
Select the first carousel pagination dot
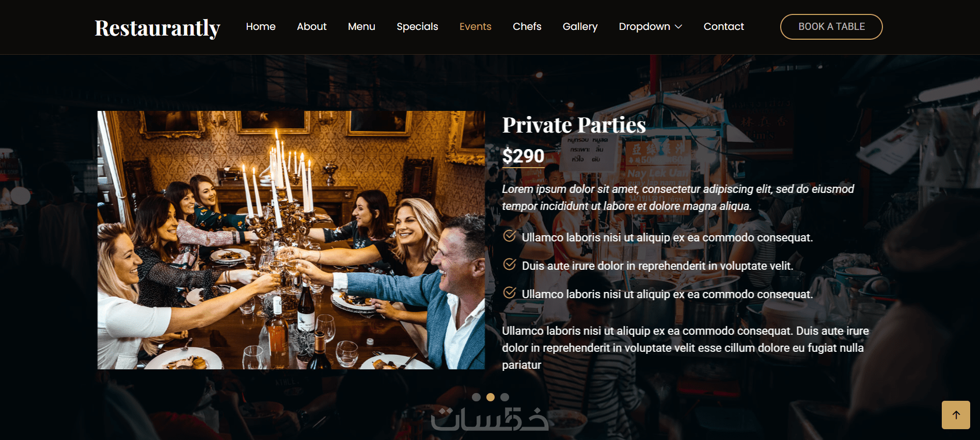click(477, 397)
